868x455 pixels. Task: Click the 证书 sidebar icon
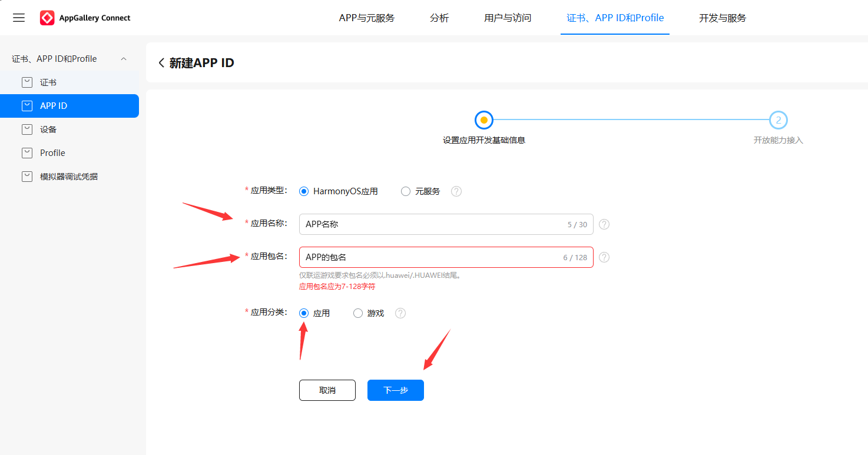pos(27,82)
